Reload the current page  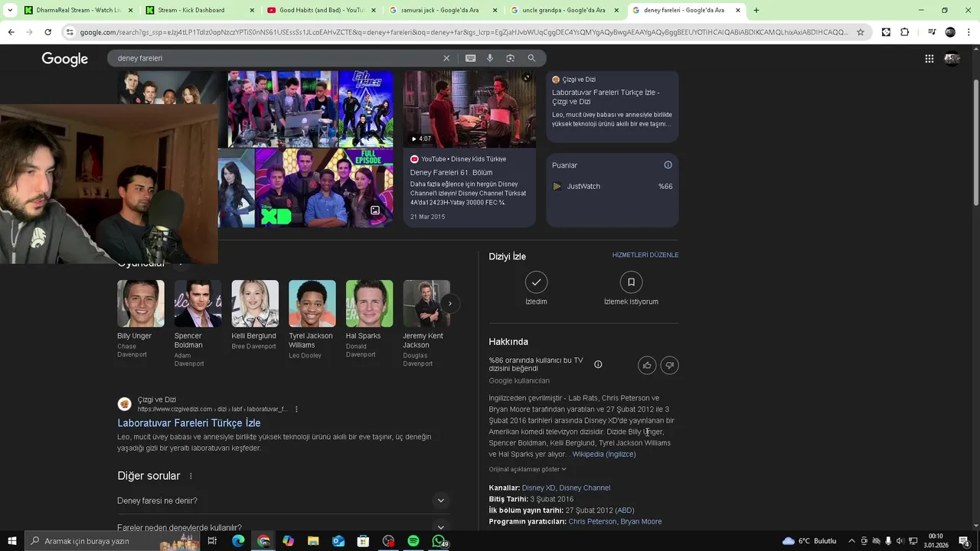coord(47,32)
